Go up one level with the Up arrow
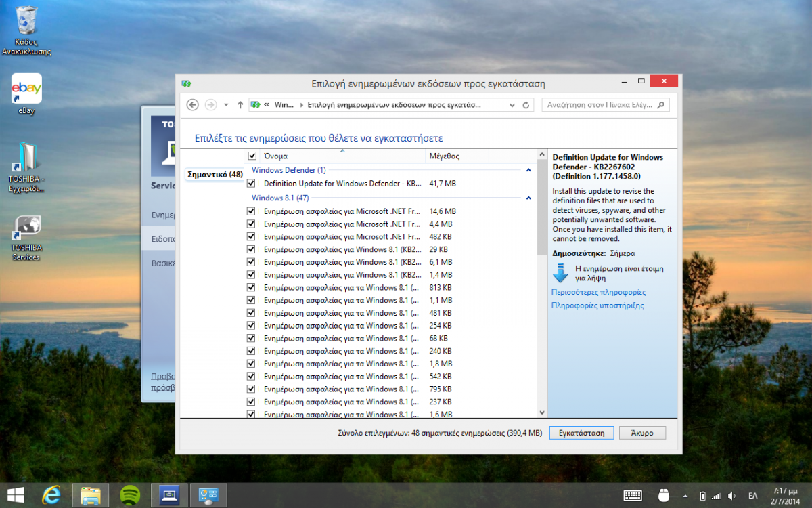Viewport: 812px width, 508px height. coord(240,105)
